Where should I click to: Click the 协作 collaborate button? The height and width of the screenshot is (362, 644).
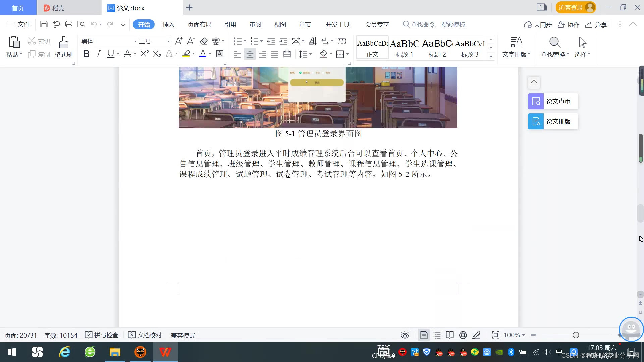coord(569,25)
